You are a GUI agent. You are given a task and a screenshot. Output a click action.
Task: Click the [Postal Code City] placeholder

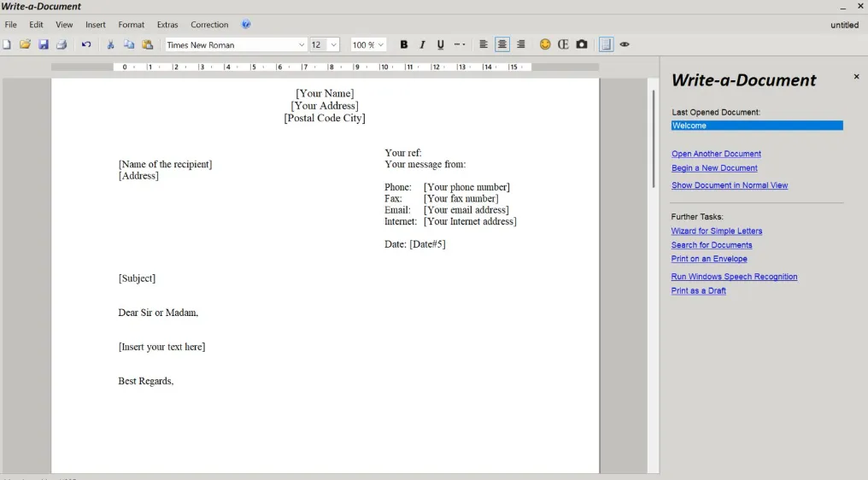coord(325,118)
